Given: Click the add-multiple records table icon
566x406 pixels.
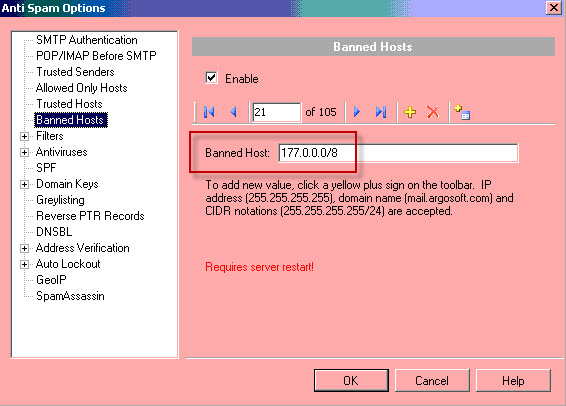Looking at the screenshot, I should 462,112.
